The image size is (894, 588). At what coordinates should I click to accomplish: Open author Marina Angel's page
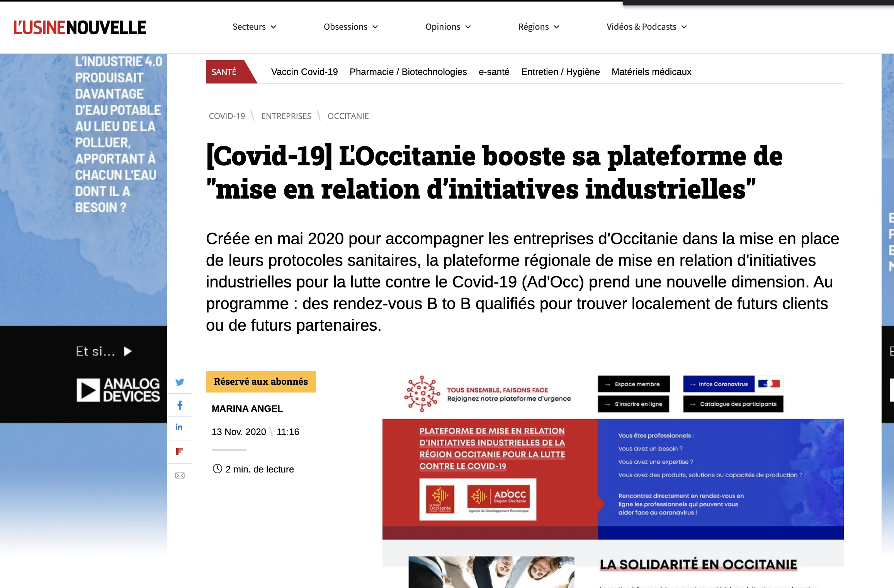[247, 408]
